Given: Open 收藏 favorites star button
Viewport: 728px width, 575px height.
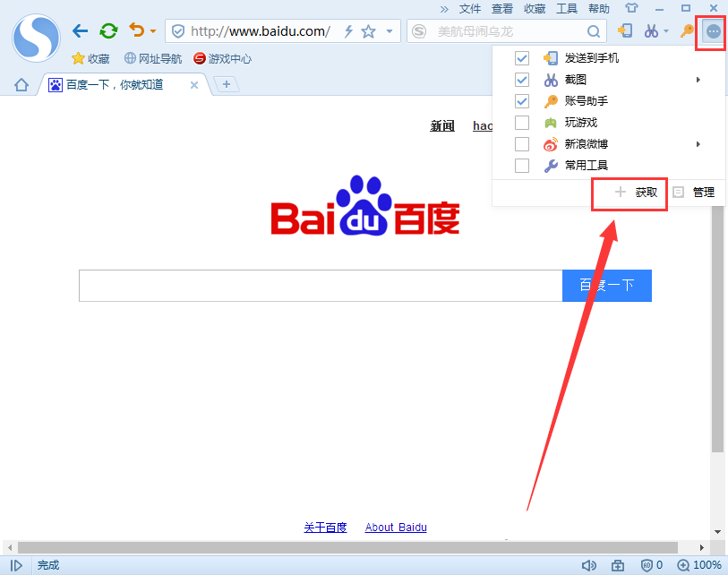Looking at the screenshot, I should click(x=90, y=58).
